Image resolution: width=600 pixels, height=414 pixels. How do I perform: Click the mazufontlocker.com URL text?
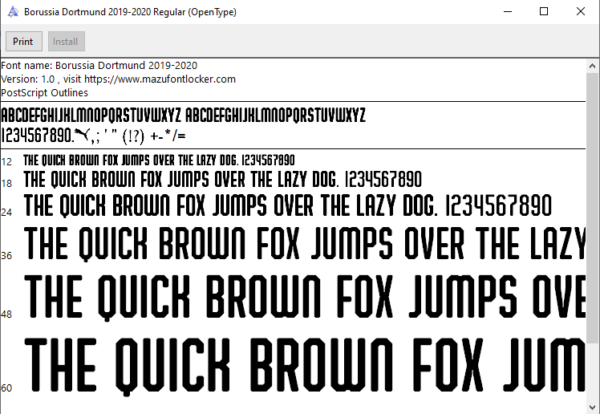[x=160, y=79]
